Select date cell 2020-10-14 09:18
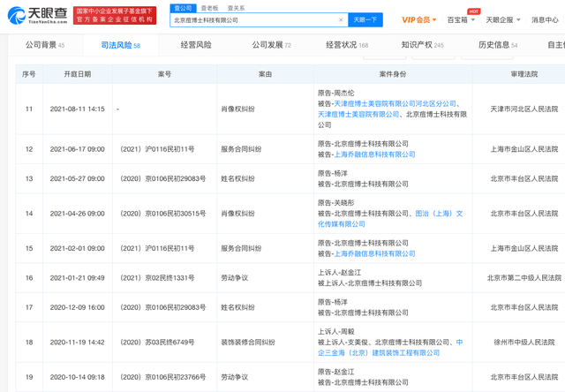 tap(78, 377)
